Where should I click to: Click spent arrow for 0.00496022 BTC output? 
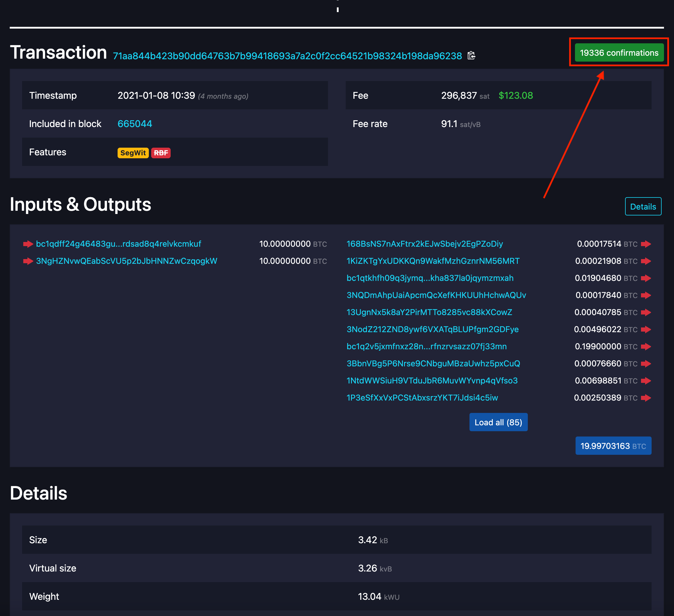click(x=646, y=330)
